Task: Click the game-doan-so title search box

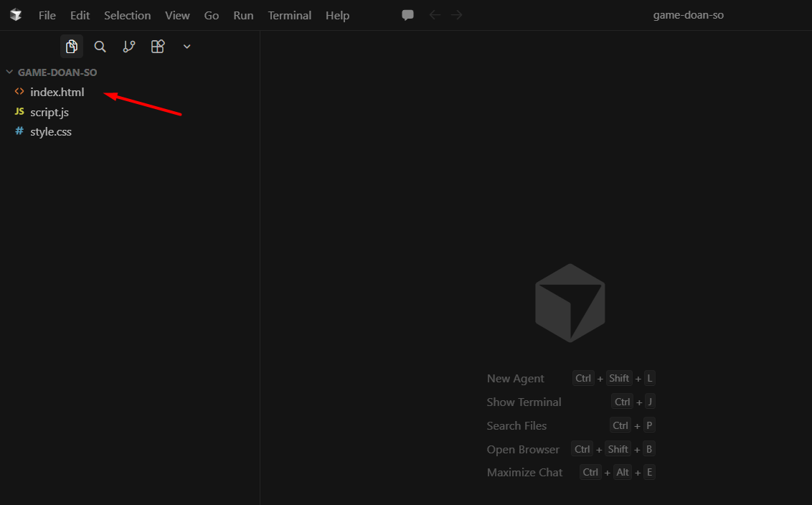Action: coord(688,15)
